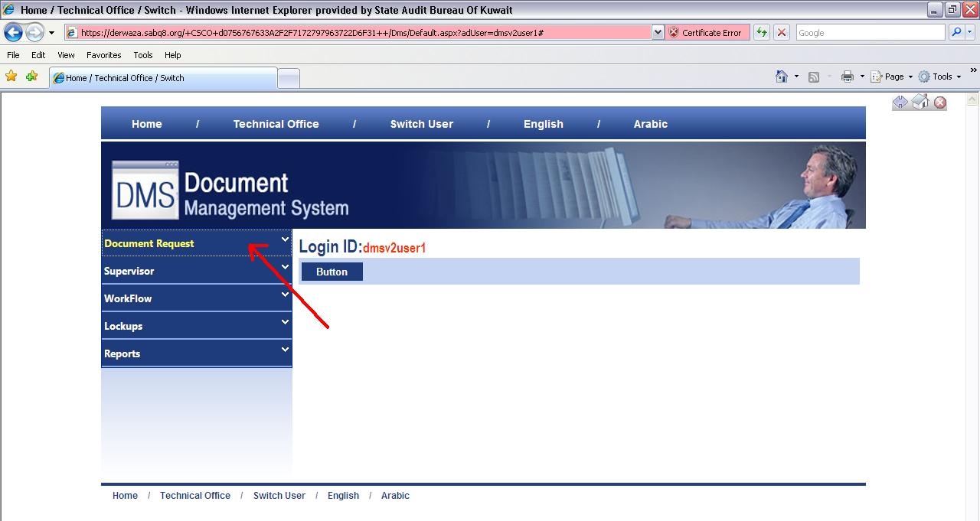Click the Print toolbar icon
The image size is (980, 521).
point(847,77)
